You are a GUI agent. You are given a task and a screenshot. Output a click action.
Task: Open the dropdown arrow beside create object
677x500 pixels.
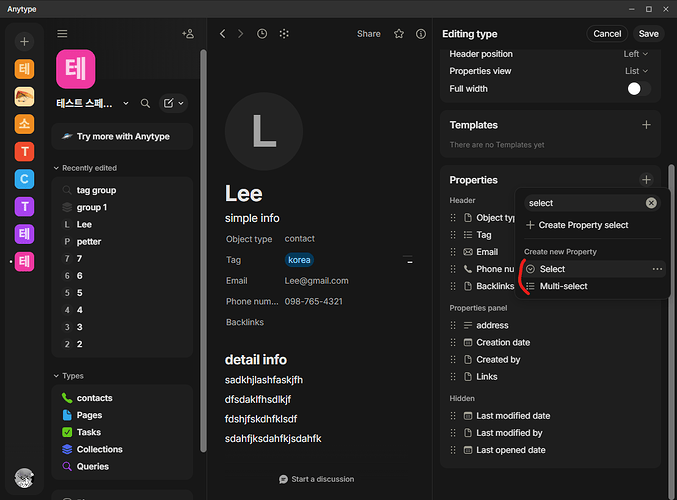click(x=181, y=103)
